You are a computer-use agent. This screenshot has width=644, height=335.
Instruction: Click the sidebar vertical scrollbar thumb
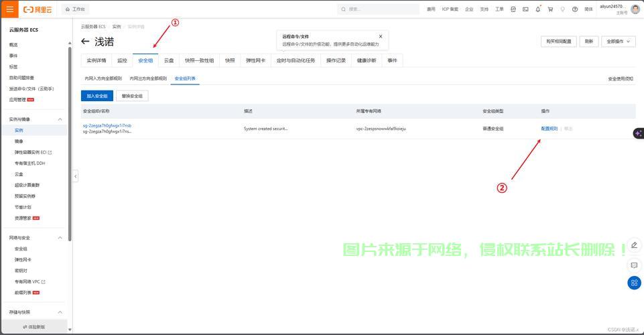[70, 143]
